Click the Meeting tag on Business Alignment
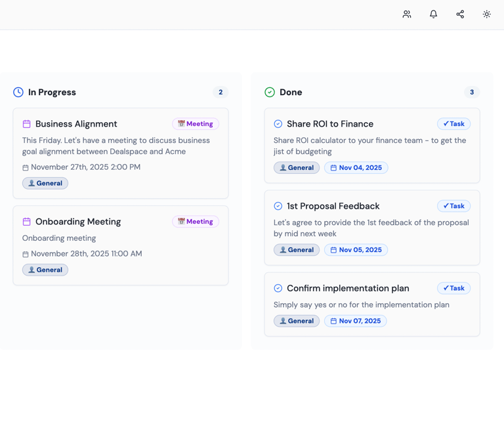The image size is (504, 437). [196, 124]
